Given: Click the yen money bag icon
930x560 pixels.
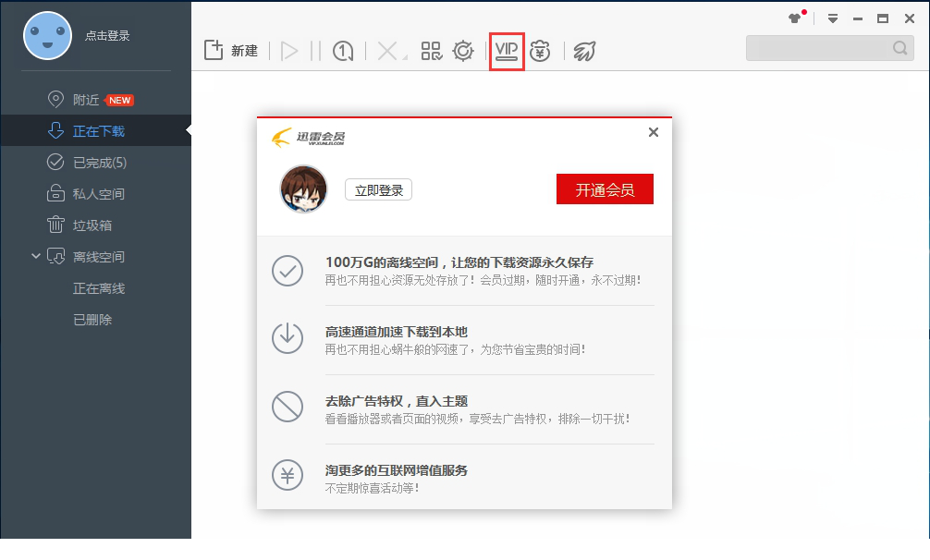Looking at the screenshot, I should [540, 51].
